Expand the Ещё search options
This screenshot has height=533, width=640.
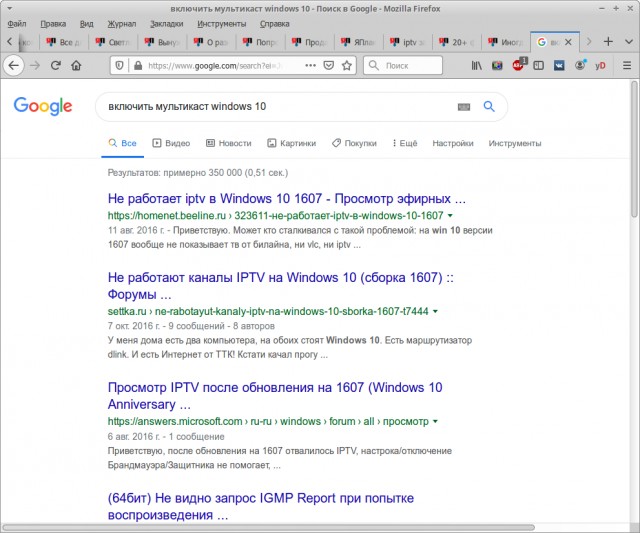point(404,143)
